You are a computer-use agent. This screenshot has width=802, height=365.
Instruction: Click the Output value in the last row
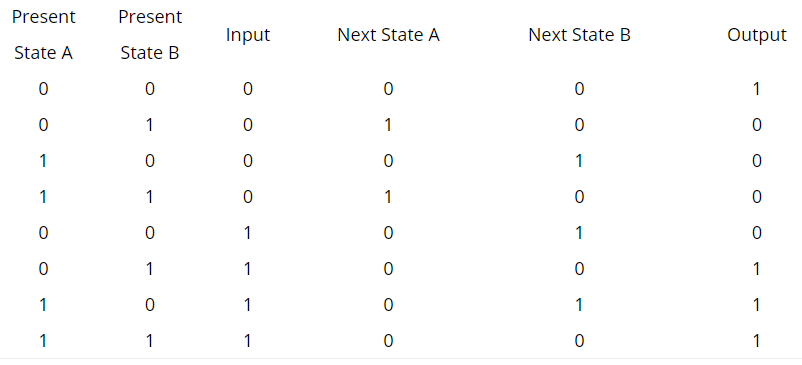(756, 341)
